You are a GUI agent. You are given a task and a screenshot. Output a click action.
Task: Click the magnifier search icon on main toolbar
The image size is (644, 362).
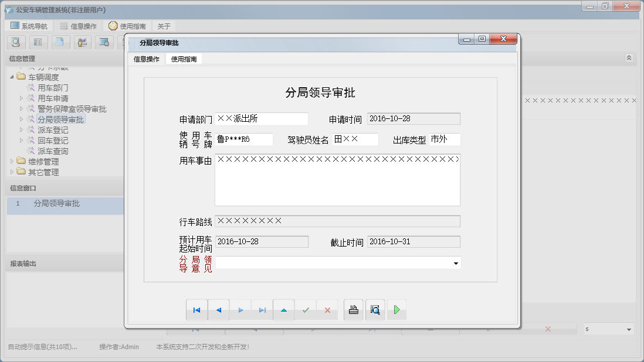click(x=16, y=42)
